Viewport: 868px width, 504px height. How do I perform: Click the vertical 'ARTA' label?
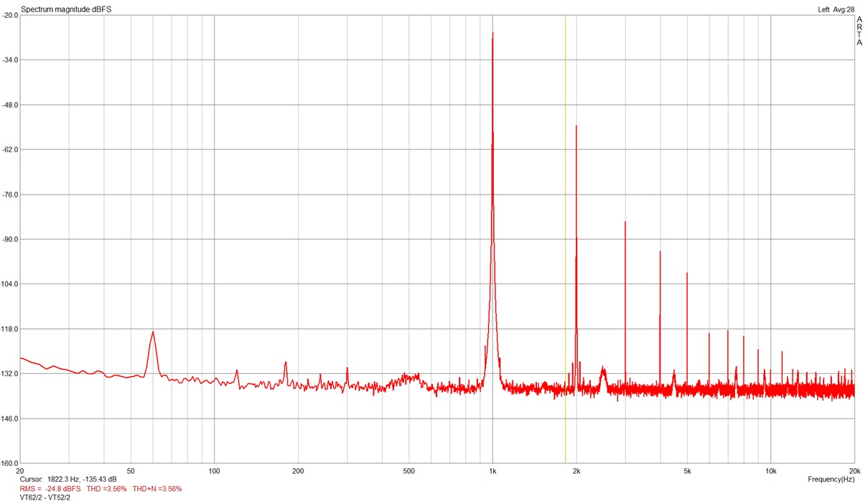tap(859, 31)
